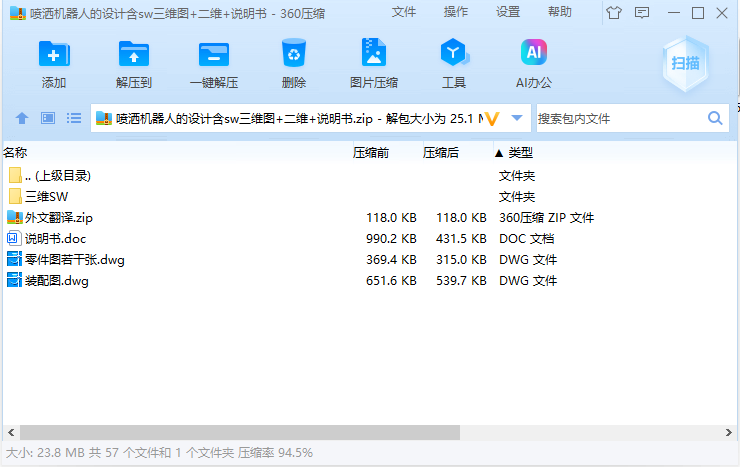Viewport: 740px width, 467px height.
Task: Click the 扫描 (Scan) hexagon button
Action: point(685,63)
